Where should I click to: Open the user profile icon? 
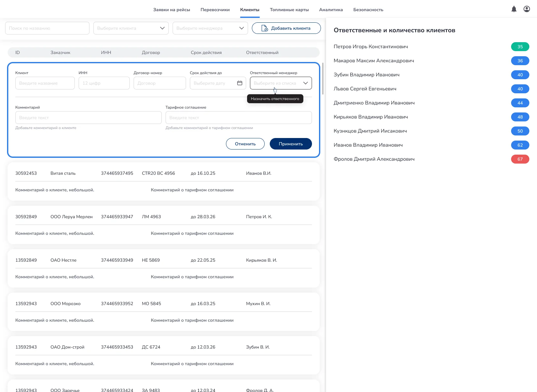(x=527, y=9)
